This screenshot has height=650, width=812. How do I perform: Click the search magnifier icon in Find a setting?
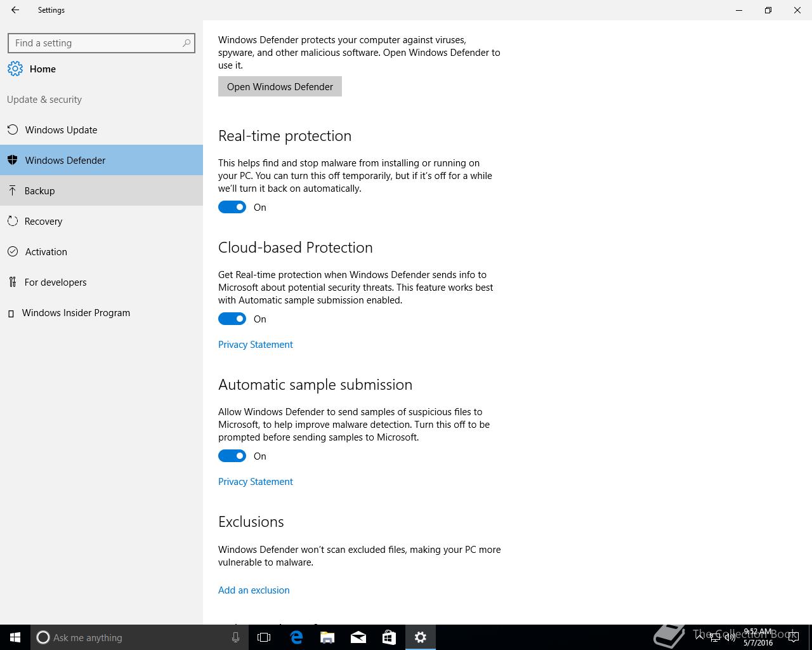coord(186,43)
